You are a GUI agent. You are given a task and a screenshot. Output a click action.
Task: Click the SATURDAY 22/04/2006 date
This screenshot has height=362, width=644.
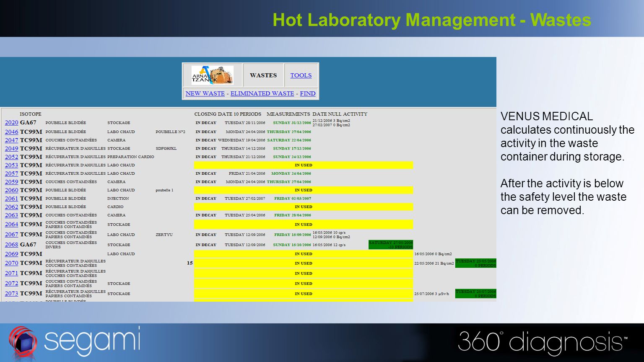tap(289, 140)
